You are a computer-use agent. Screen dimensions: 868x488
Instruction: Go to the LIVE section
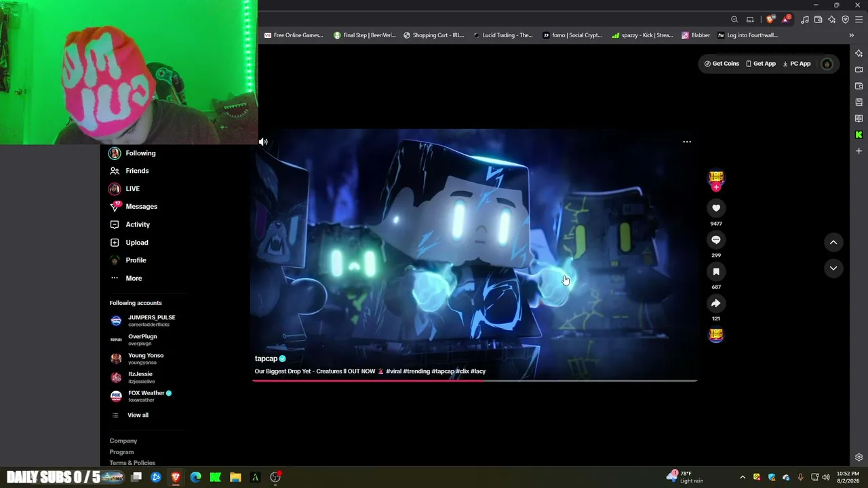point(132,188)
